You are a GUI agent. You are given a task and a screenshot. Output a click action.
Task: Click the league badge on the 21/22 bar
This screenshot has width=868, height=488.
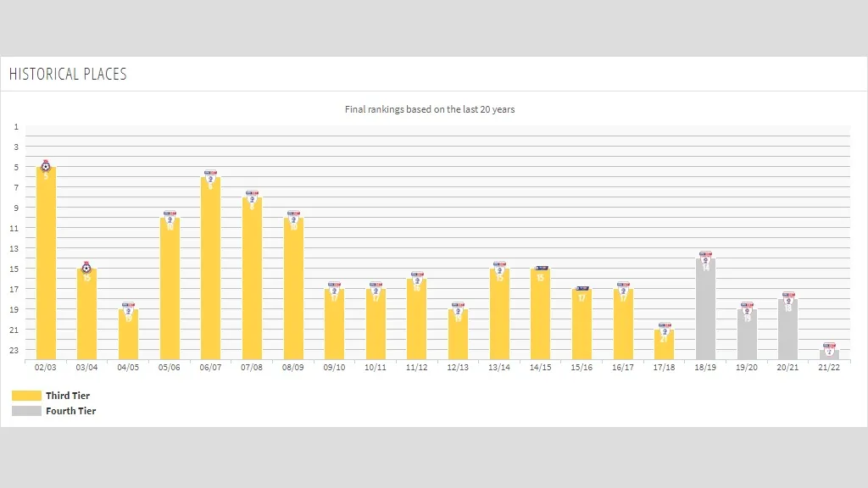pyautogui.click(x=829, y=347)
